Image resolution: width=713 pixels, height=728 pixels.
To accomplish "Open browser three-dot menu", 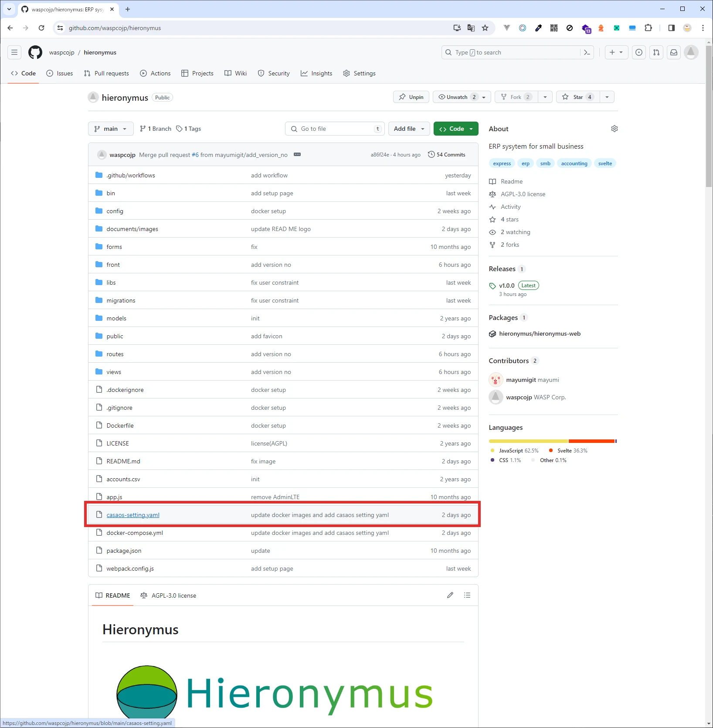I will pos(703,28).
